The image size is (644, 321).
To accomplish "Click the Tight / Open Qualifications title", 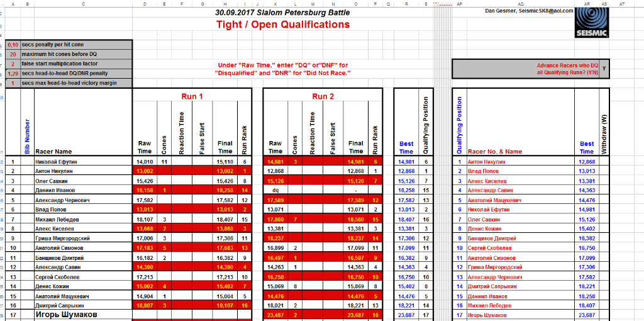I will pyautogui.click(x=282, y=25).
